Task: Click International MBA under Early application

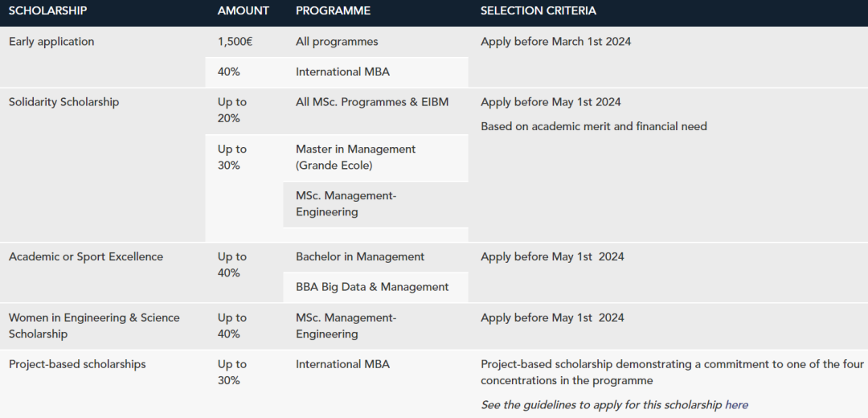Action: 342,72
